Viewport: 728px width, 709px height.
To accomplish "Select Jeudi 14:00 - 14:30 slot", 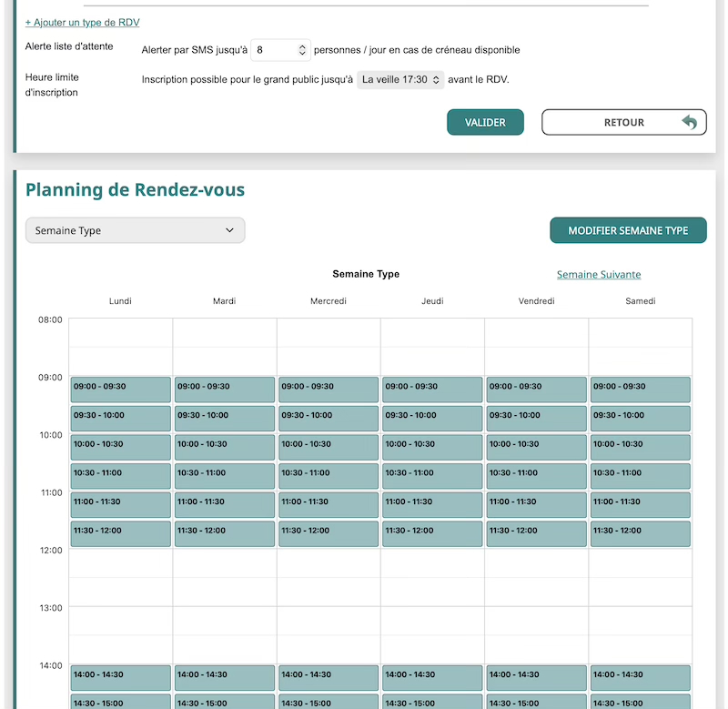I will click(x=433, y=678).
